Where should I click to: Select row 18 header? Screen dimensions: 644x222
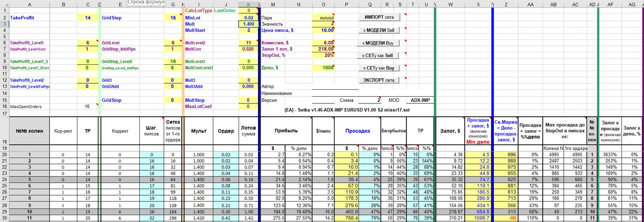[4, 131]
